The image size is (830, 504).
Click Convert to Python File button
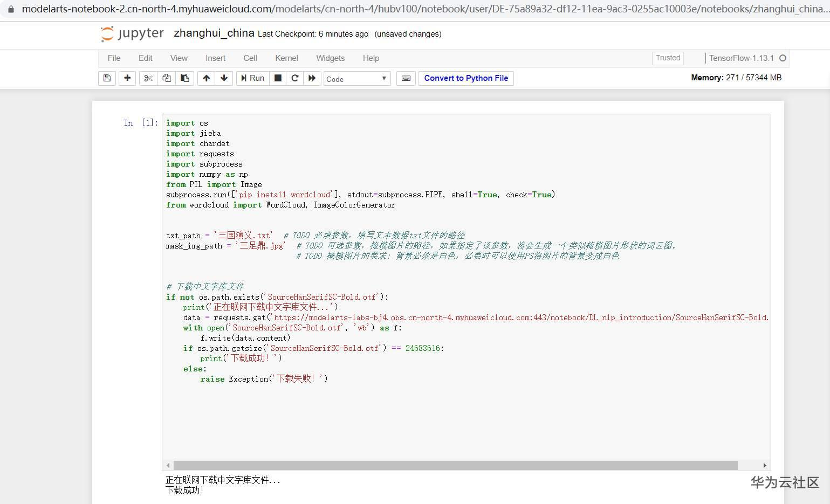tap(466, 78)
